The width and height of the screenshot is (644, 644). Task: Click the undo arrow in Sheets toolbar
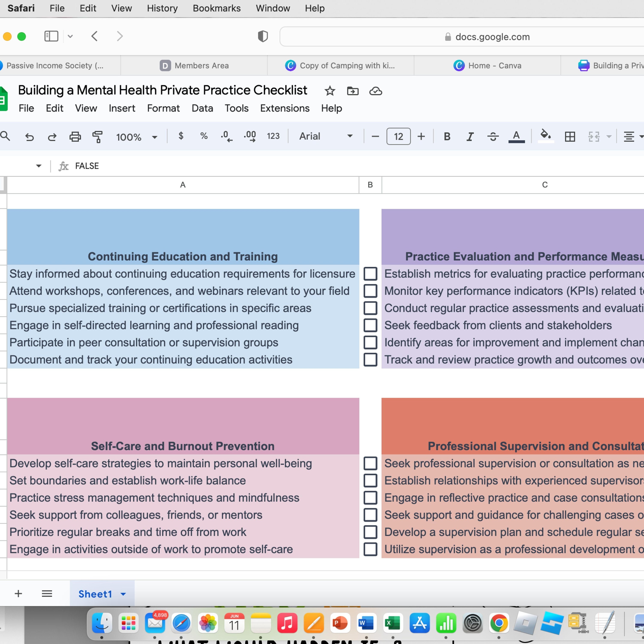coord(29,137)
